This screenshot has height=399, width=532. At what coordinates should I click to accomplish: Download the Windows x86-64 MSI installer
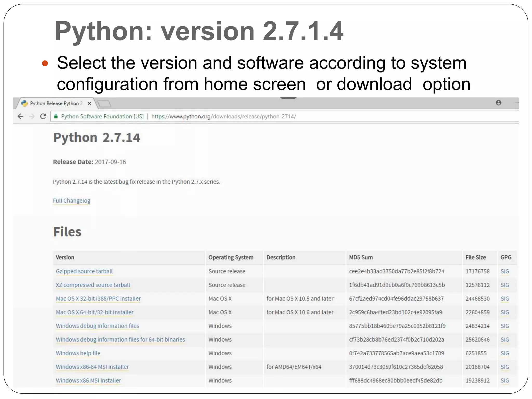[x=92, y=367]
